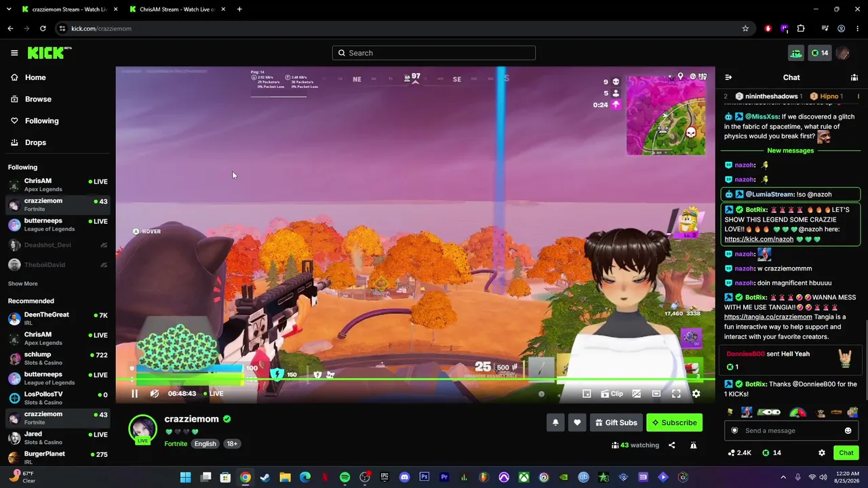Viewport: 868px width, 488px height.
Task: Share the stream via share icon
Action: click(x=672, y=445)
